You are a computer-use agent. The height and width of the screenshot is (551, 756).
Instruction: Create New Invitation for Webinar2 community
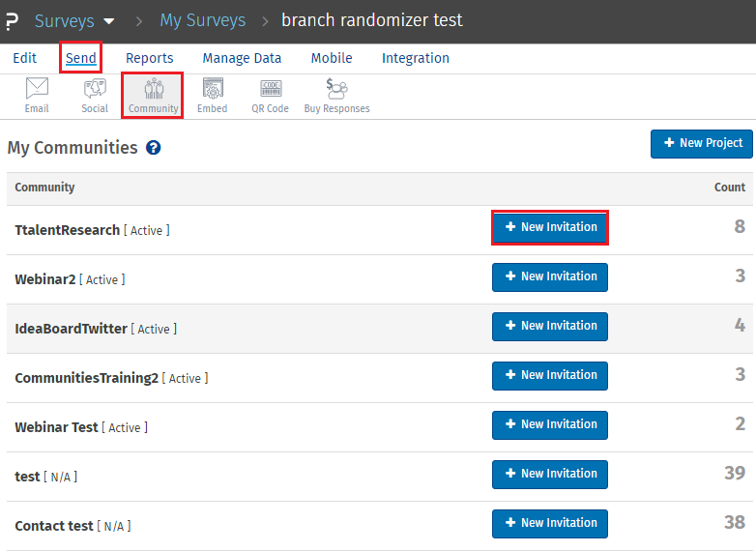click(x=550, y=276)
